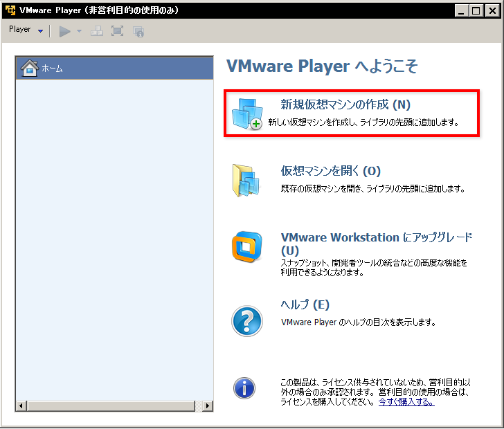This screenshot has width=504, height=429.
Task: Click 新規仮想マシンの作成 (N) heading
Action: click(345, 104)
